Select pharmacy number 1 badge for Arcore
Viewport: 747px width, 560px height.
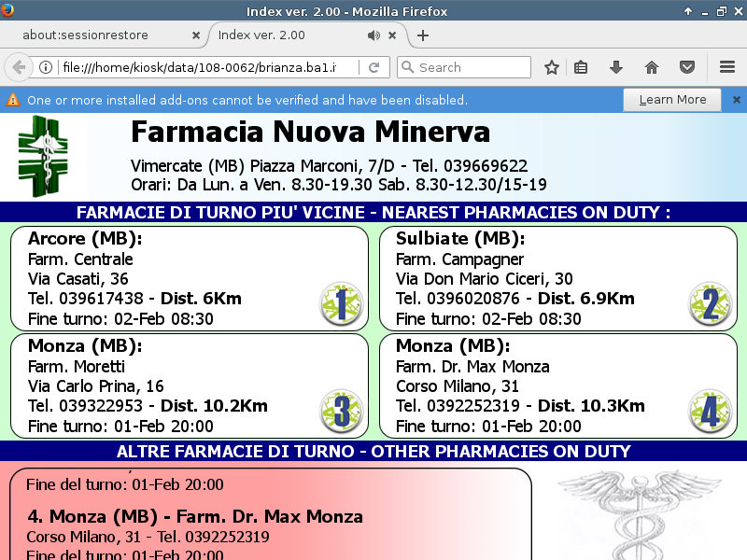click(341, 304)
